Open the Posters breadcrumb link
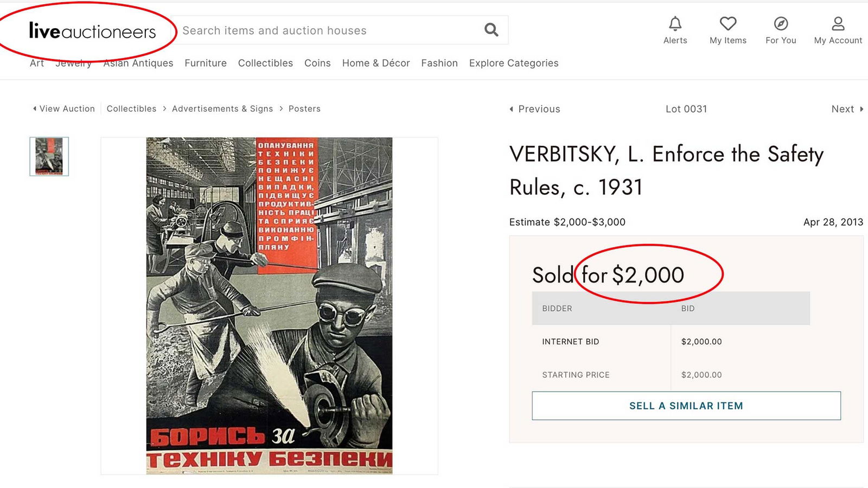 click(304, 108)
